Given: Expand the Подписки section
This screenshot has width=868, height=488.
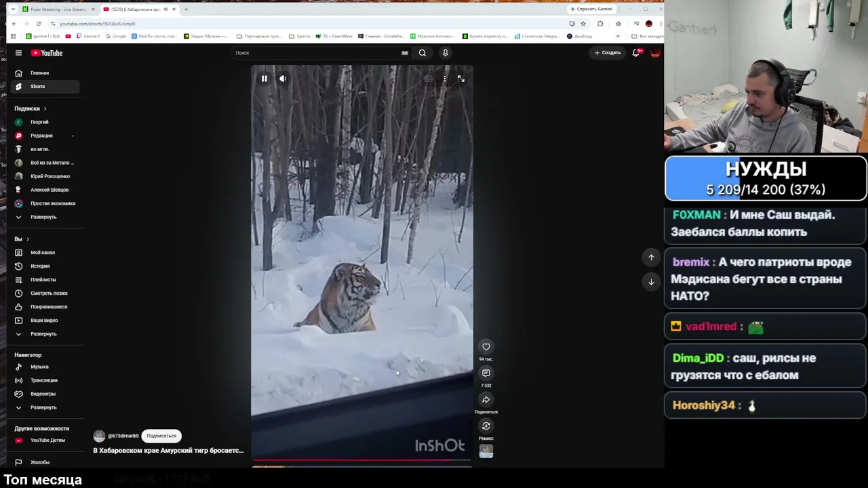Looking at the screenshot, I should pyautogui.click(x=31, y=108).
